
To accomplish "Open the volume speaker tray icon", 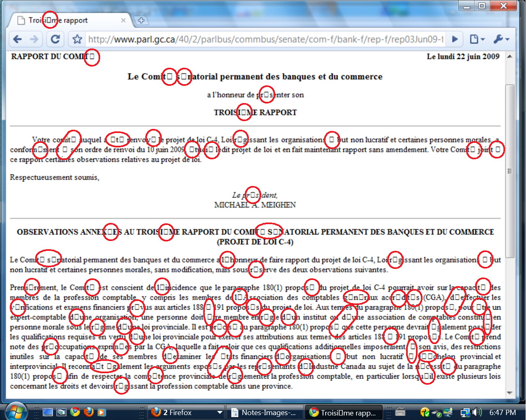I will (x=477, y=412).
